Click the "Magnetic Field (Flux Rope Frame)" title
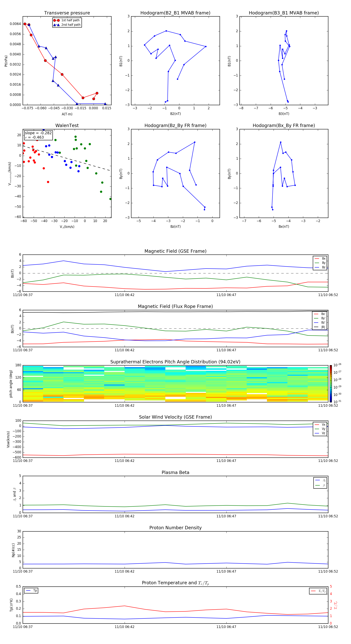Viewport: 351px width, 644px height. click(175, 306)
